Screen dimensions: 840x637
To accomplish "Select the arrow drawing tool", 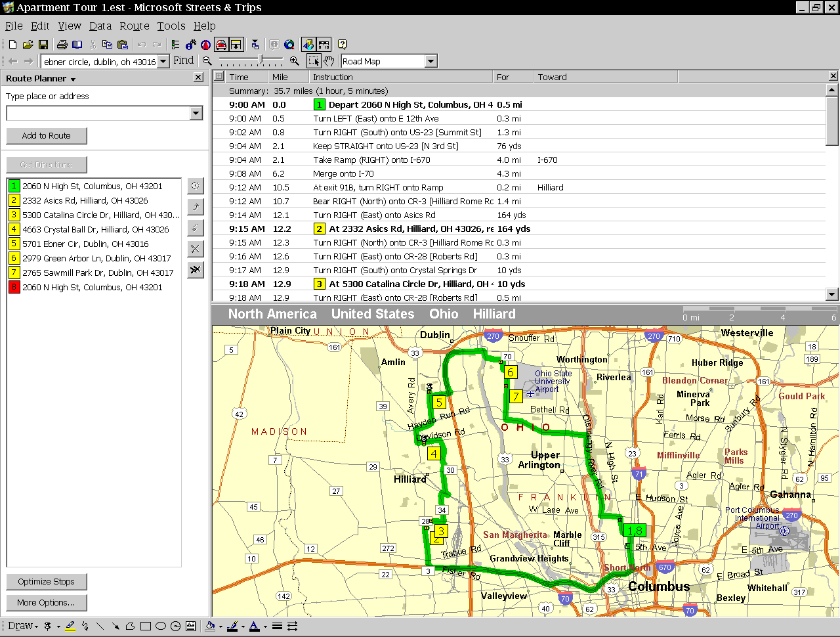I will [x=115, y=626].
